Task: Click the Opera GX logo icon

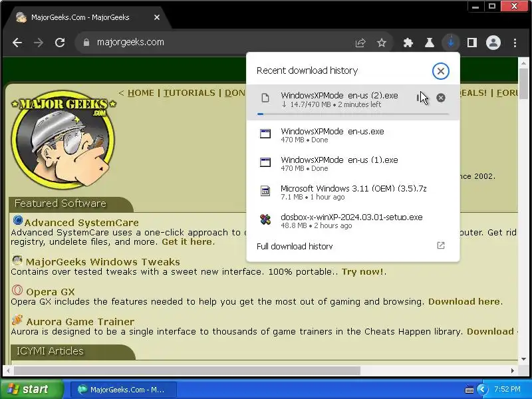Action: pos(17,290)
